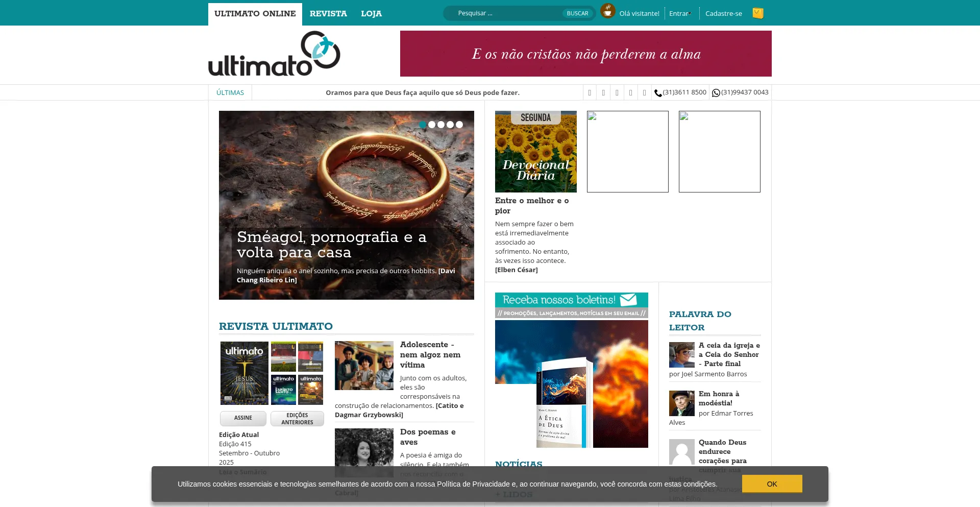980x507 pixels.
Task: Click the ticker text 'Oramos para que Deus faça'
Action: (423, 92)
